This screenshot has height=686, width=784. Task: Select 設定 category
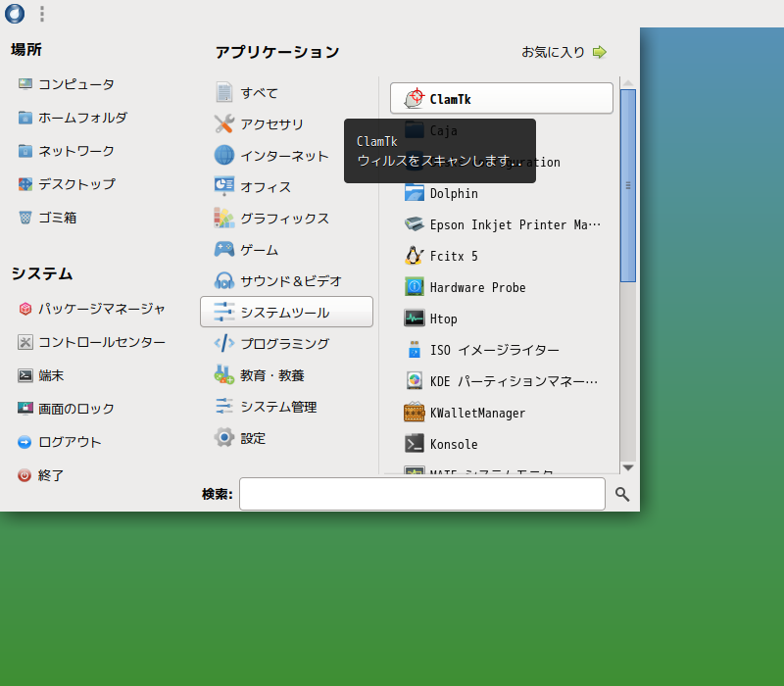pos(286,438)
